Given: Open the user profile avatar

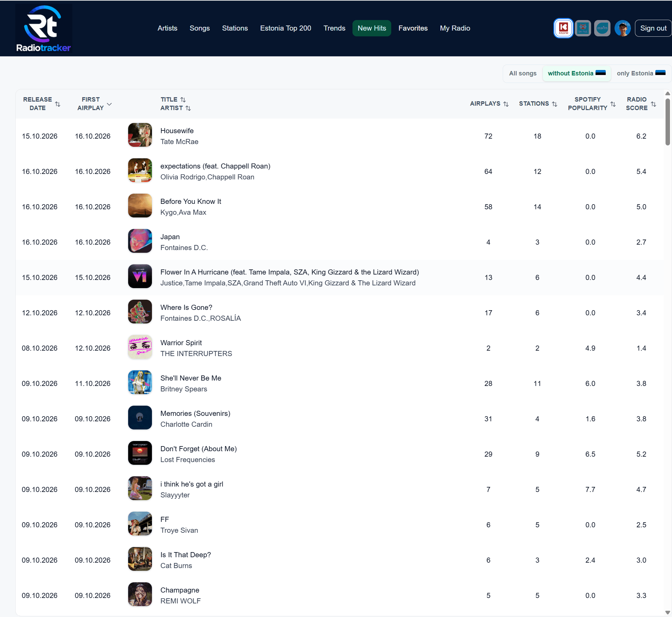Looking at the screenshot, I should click(x=622, y=28).
